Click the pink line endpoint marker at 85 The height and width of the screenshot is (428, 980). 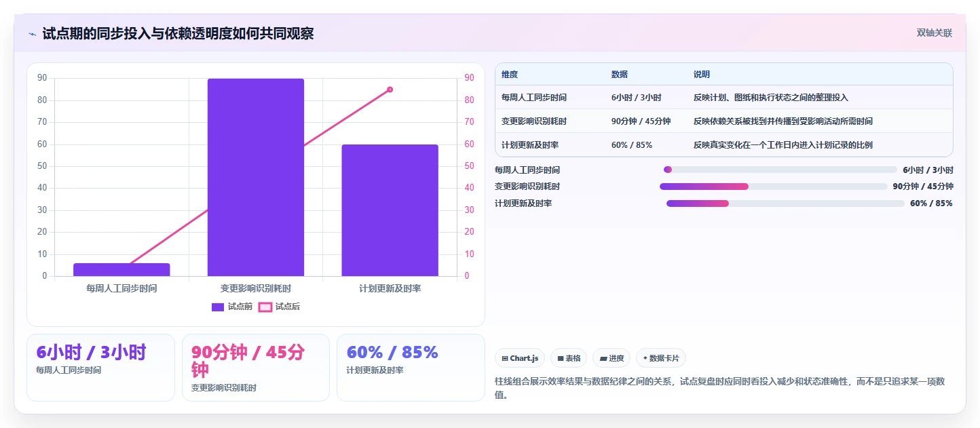[x=390, y=90]
